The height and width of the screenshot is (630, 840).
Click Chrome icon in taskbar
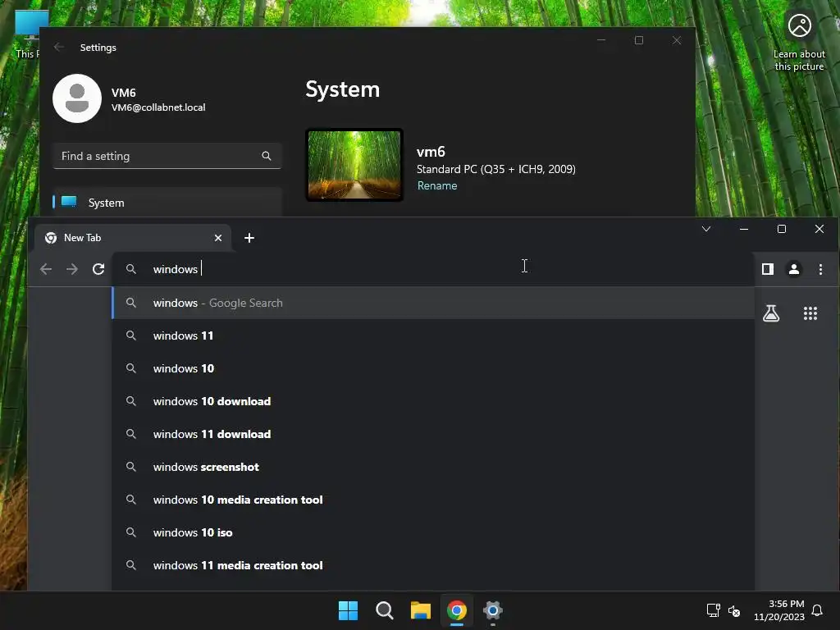[457, 610]
